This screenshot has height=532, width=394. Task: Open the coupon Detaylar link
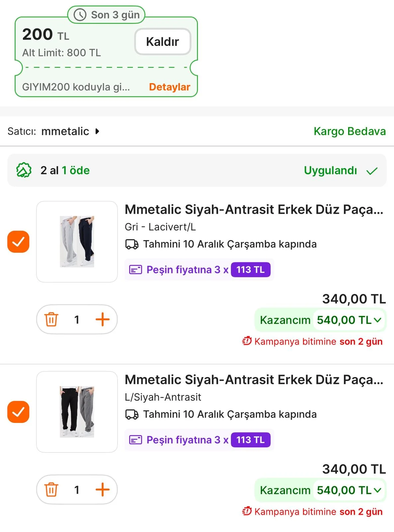(169, 87)
